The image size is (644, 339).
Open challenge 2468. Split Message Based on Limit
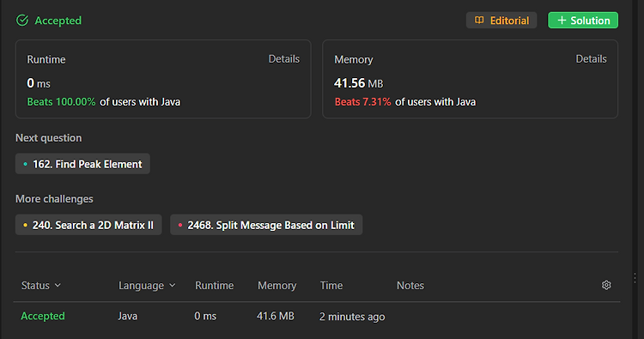[266, 225]
